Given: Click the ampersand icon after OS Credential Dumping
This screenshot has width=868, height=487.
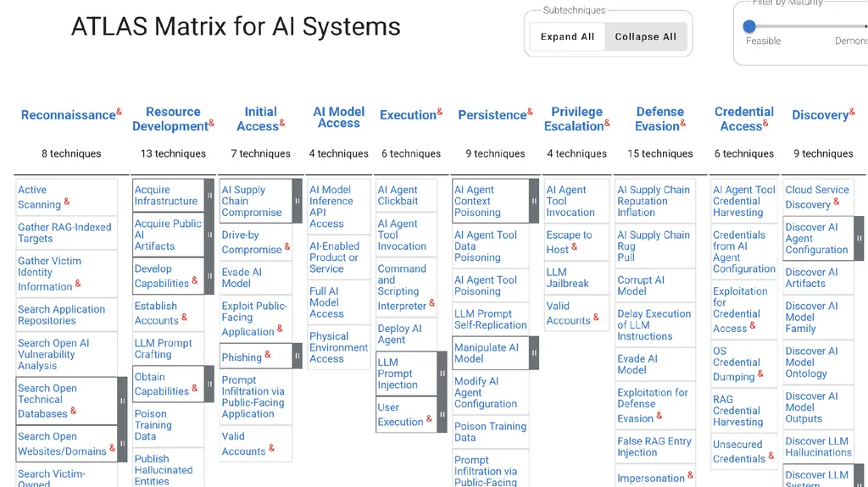Looking at the screenshot, I should click(760, 374).
